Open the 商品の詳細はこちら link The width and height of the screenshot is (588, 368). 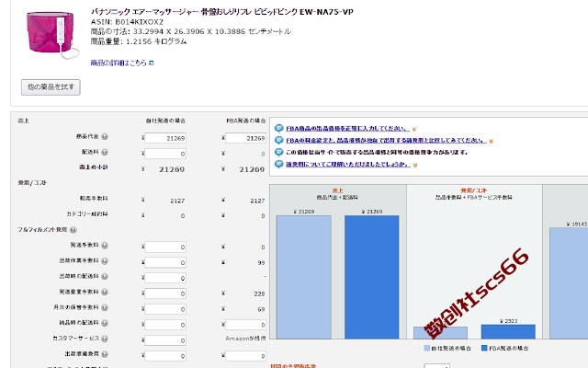119,63
